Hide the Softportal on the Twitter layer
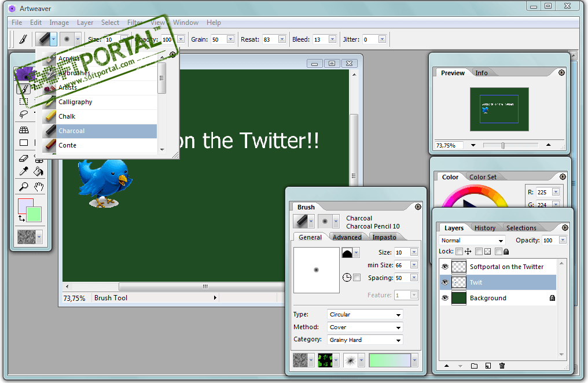Image resolution: width=588 pixels, height=383 pixels. (445, 267)
